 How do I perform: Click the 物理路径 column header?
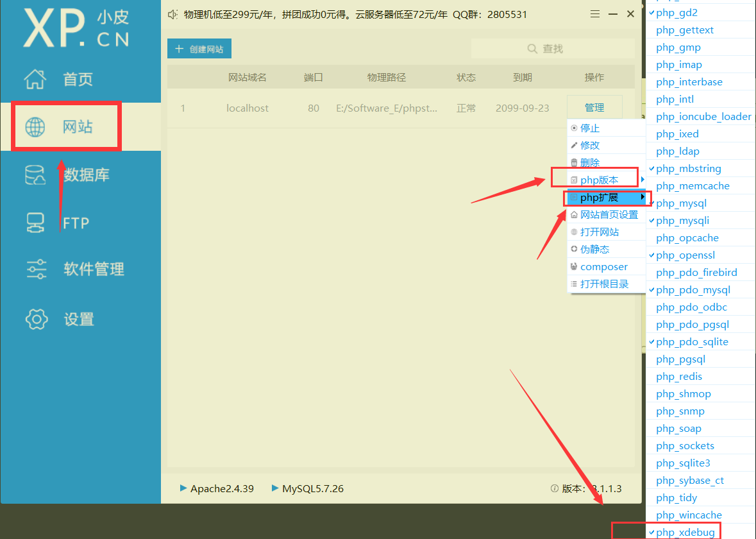pyautogui.click(x=386, y=77)
